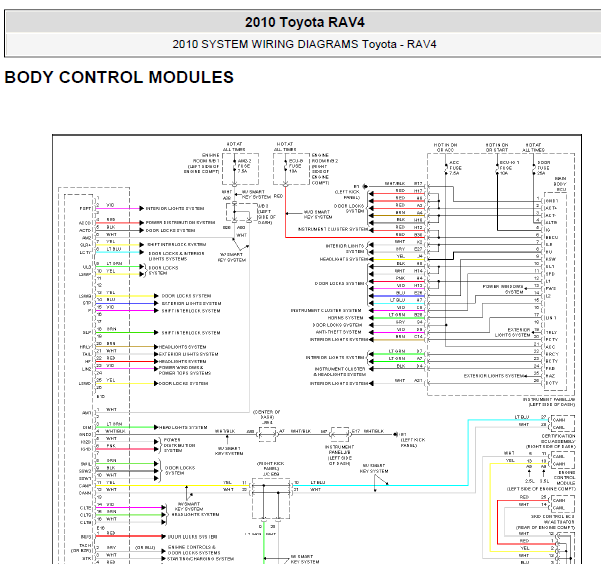Click the 'HORNS SYSTEM' label
Viewport: 601px width, 564px height.
[345, 318]
